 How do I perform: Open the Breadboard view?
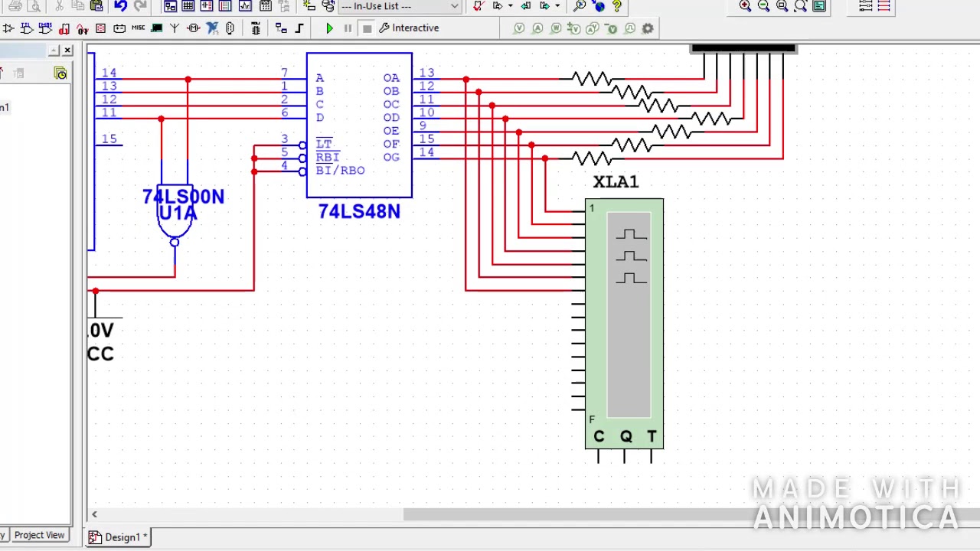tap(225, 6)
